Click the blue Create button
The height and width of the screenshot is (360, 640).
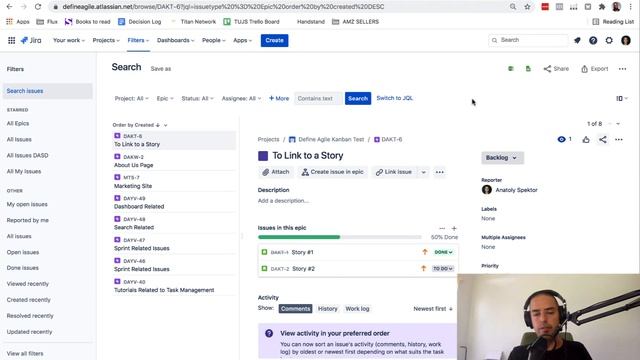[x=274, y=40]
